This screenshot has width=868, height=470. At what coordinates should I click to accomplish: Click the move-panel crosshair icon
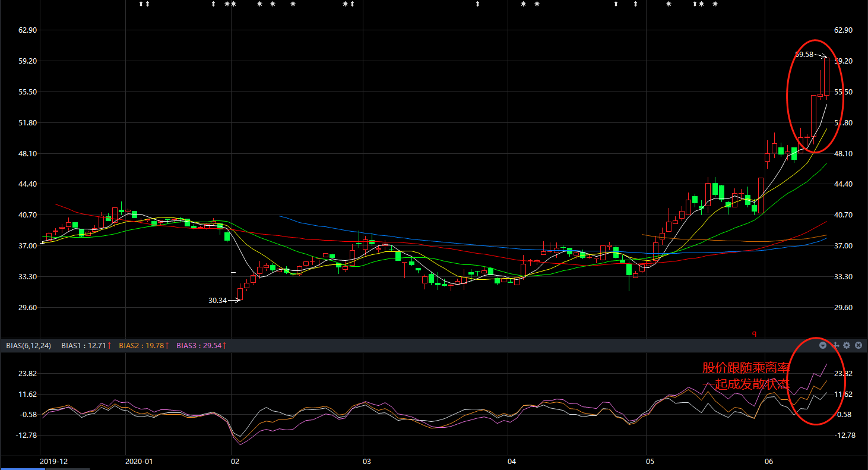(835, 345)
